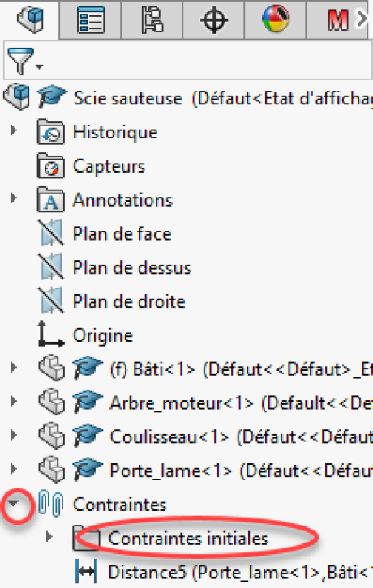Image resolution: width=373 pixels, height=588 pixels.
Task: Select the Capteurs sensors icon
Action: coord(51,166)
